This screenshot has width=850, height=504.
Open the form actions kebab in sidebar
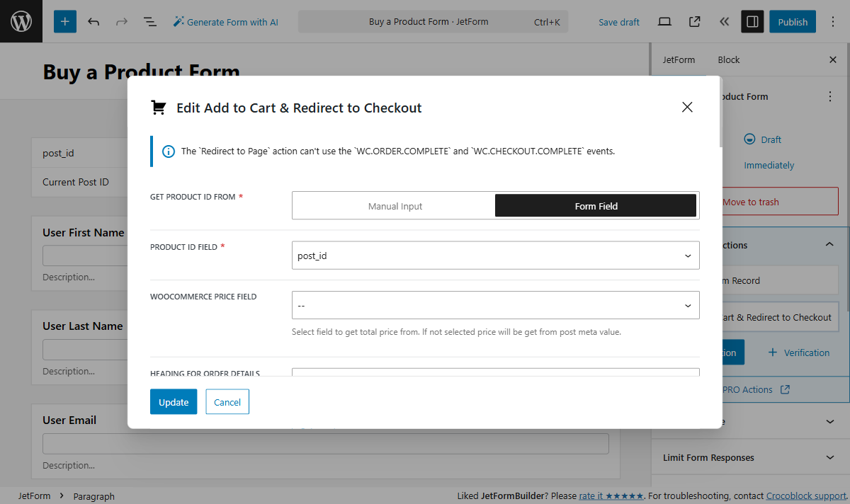click(x=830, y=97)
